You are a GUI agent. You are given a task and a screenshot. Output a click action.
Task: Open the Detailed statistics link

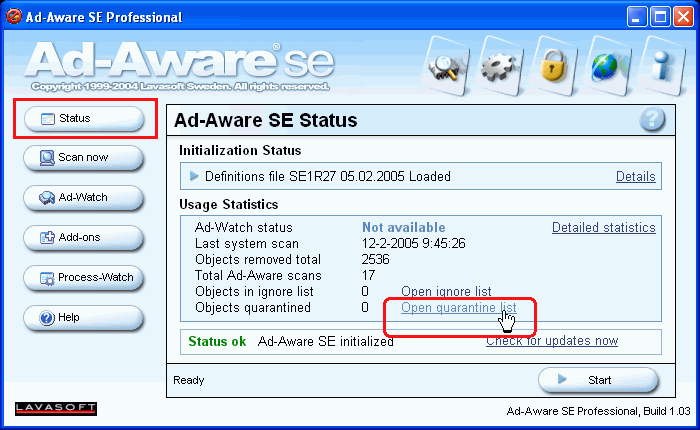[x=604, y=228]
